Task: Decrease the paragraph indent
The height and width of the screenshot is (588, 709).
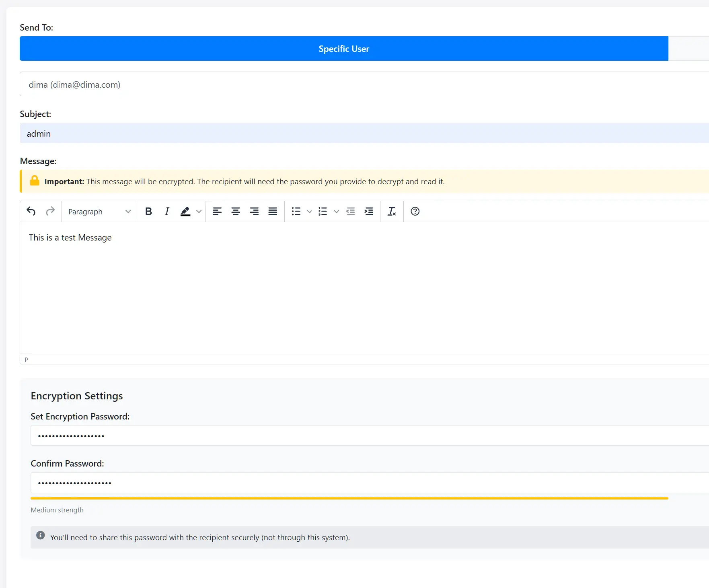Action: (351, 211)
